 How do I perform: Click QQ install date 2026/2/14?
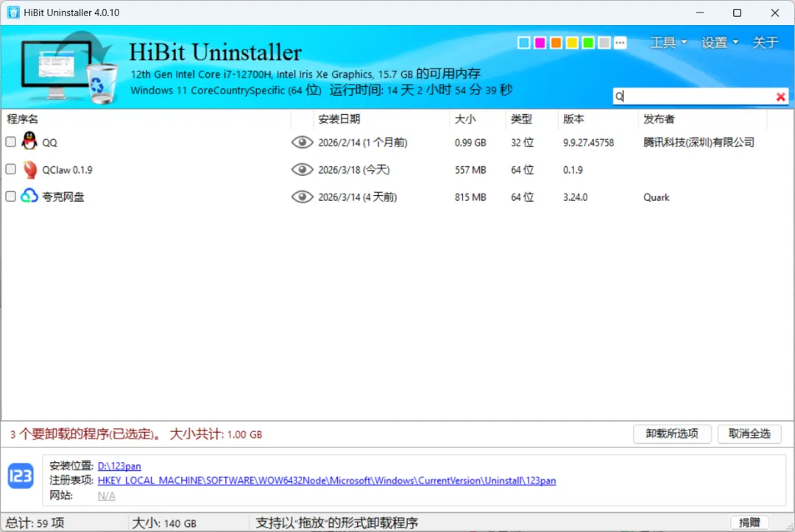[362, 142]
